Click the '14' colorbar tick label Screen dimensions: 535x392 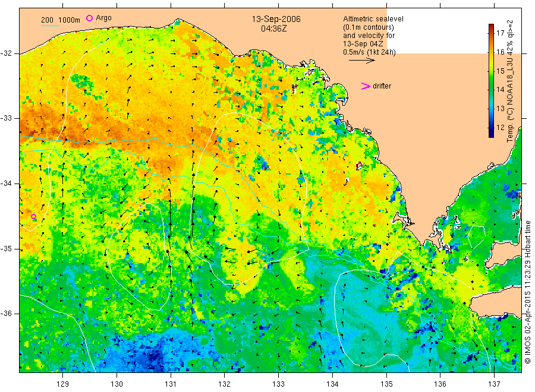(500, 90)
